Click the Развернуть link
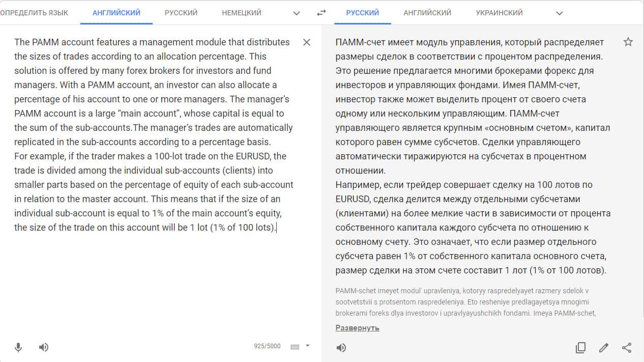The width and height of the screenshot is (644, 362). tap(358, 328)
